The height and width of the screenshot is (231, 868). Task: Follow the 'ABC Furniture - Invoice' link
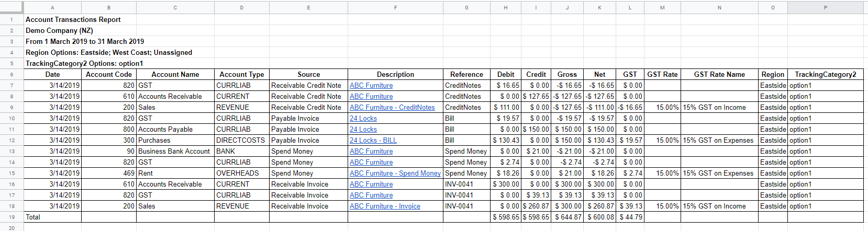click(384, 206)
